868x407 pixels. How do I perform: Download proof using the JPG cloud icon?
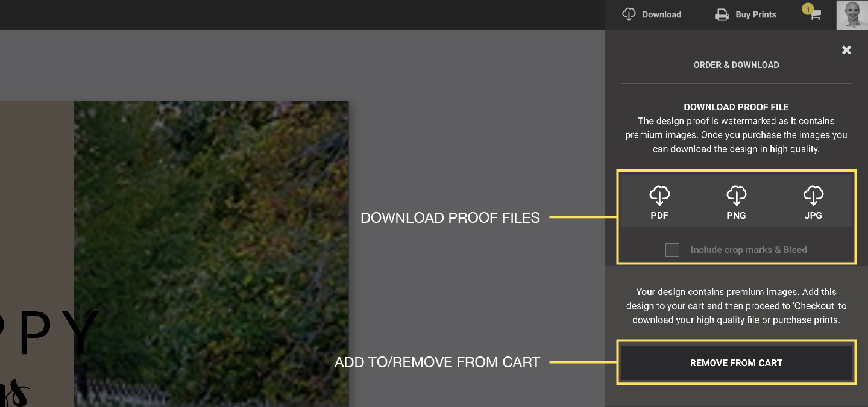pyautogui.click(x=813, y=195)
